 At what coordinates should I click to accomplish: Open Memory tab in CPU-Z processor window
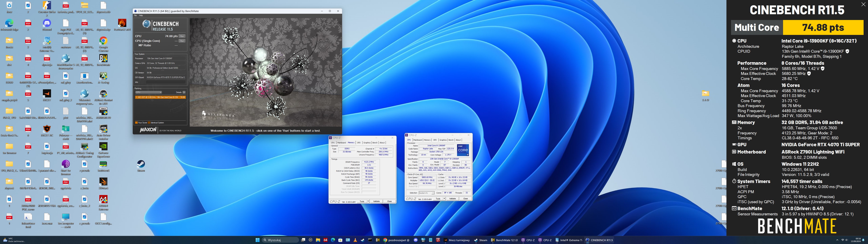pyautogui.click(x=427, y=140)
